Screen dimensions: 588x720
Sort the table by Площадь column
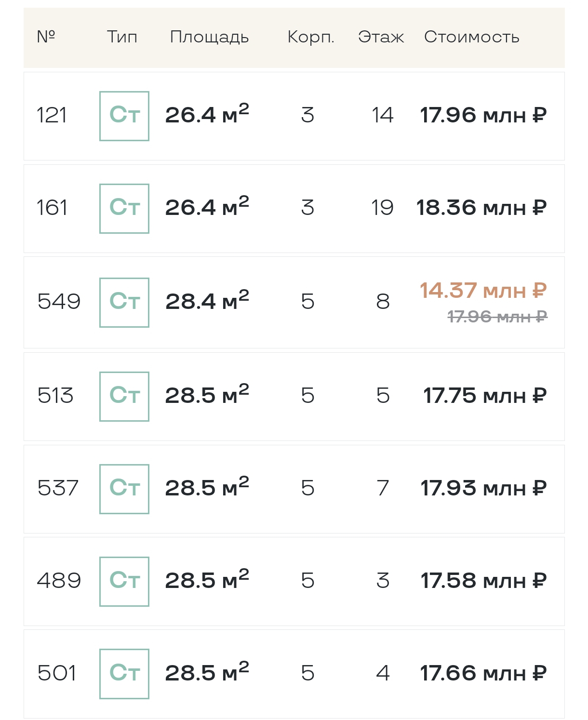(x=210, y=37)
